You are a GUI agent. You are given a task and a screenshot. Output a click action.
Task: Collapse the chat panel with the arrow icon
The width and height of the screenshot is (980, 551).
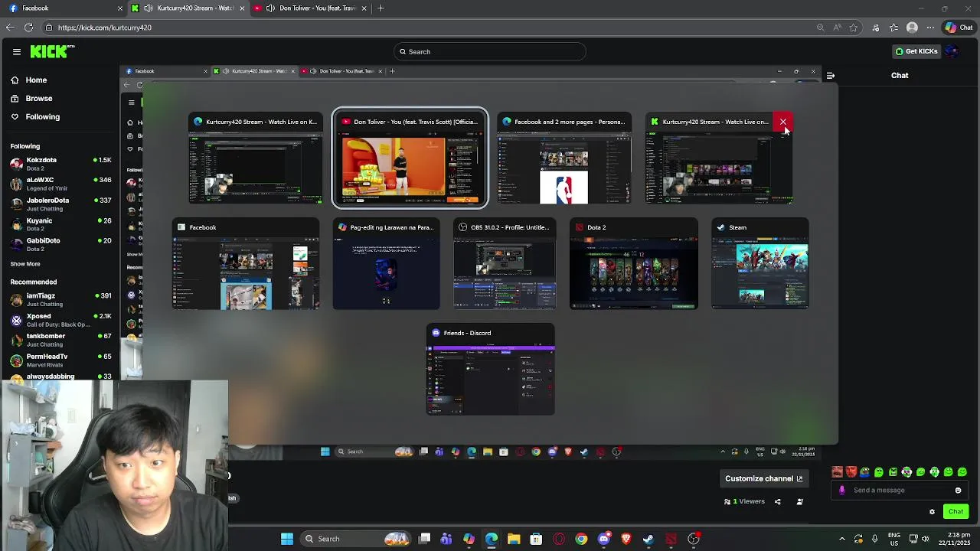(831, 75)
